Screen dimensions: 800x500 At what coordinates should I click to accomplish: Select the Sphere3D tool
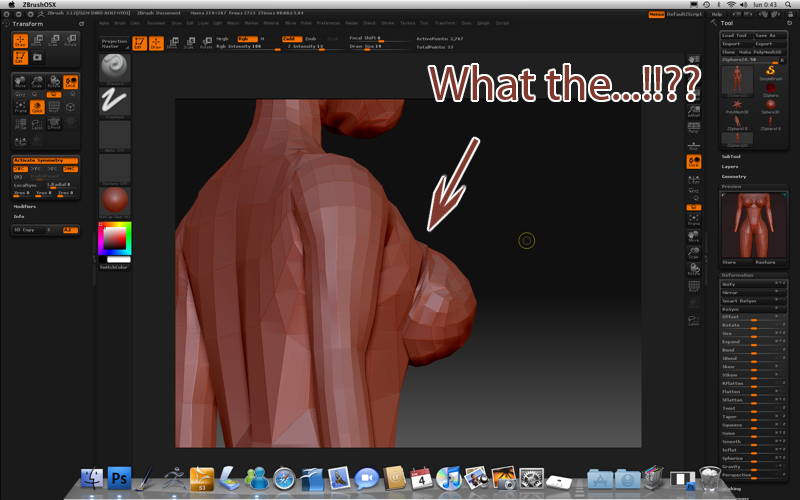[x=770, y=107]
